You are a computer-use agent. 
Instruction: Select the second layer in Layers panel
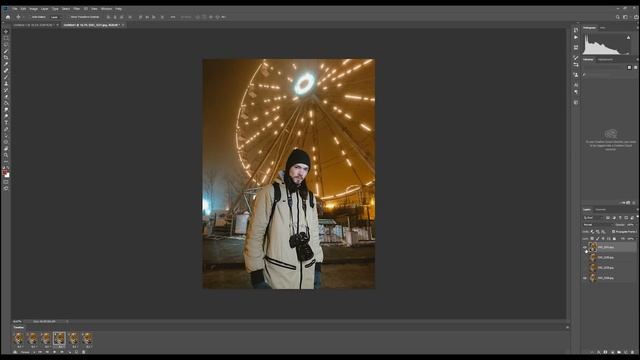(610, 258)
